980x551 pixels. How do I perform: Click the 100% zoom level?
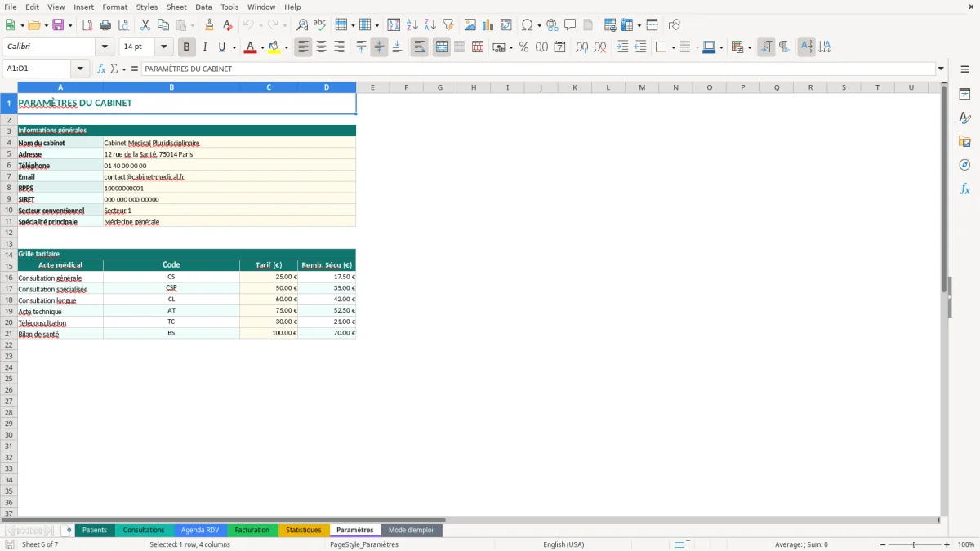tap(966, 544)
